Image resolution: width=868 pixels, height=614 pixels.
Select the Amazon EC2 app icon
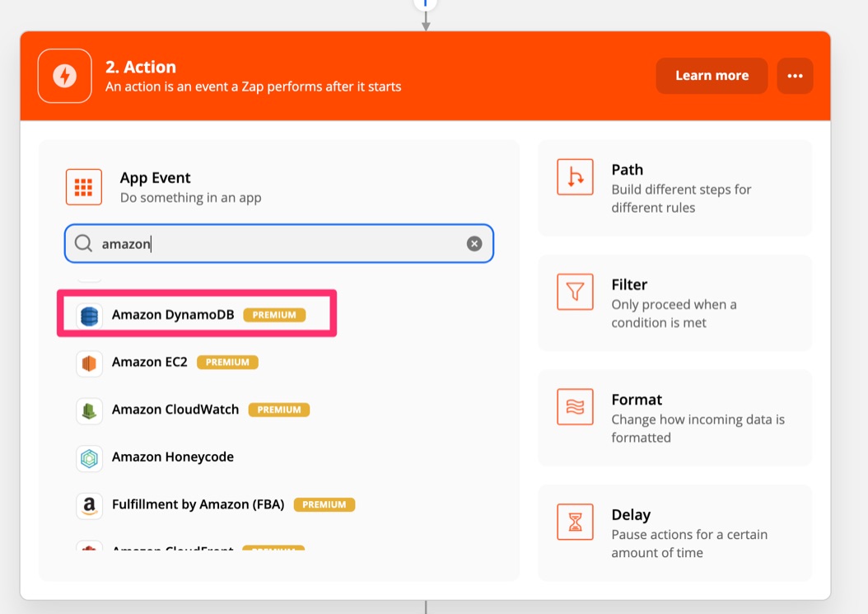coord(88,362)
